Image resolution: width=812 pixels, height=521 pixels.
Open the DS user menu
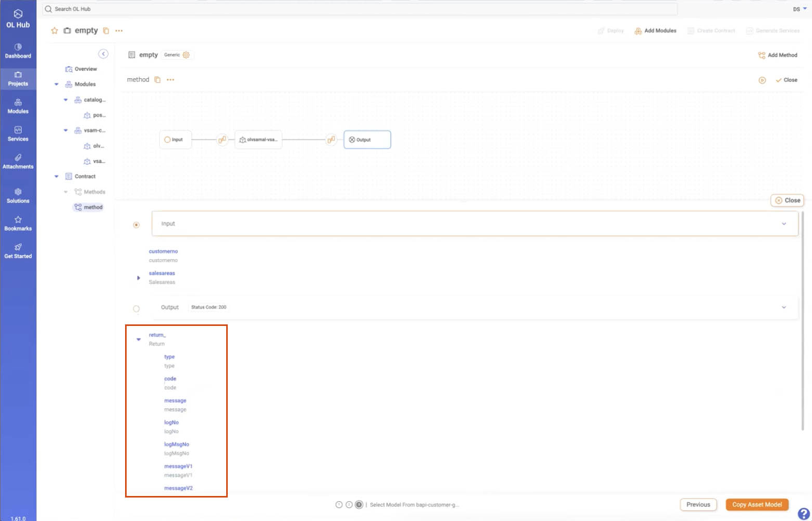(800, 9)
